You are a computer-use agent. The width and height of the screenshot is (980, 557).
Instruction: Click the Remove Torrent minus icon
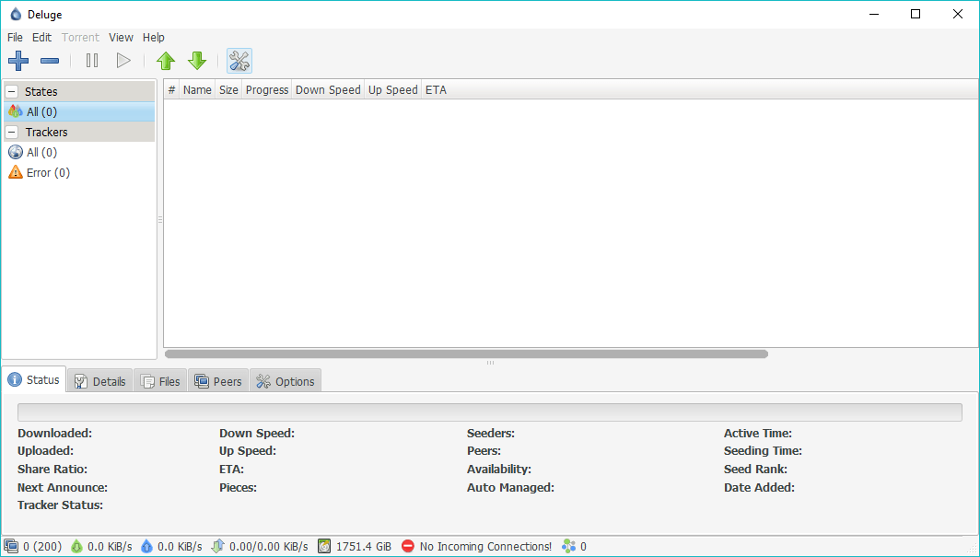click(50, 61)
